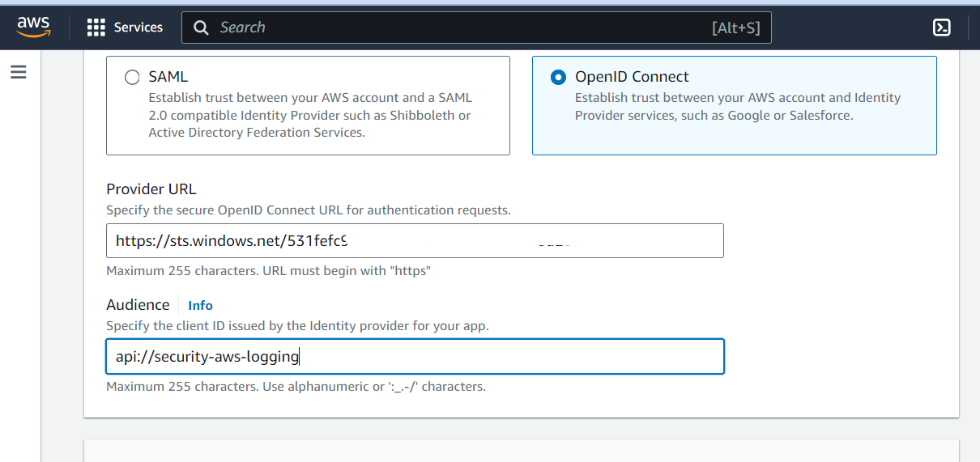Select the SAML radio button
This screenshot has height=462, width=980.
coord(132,77)
